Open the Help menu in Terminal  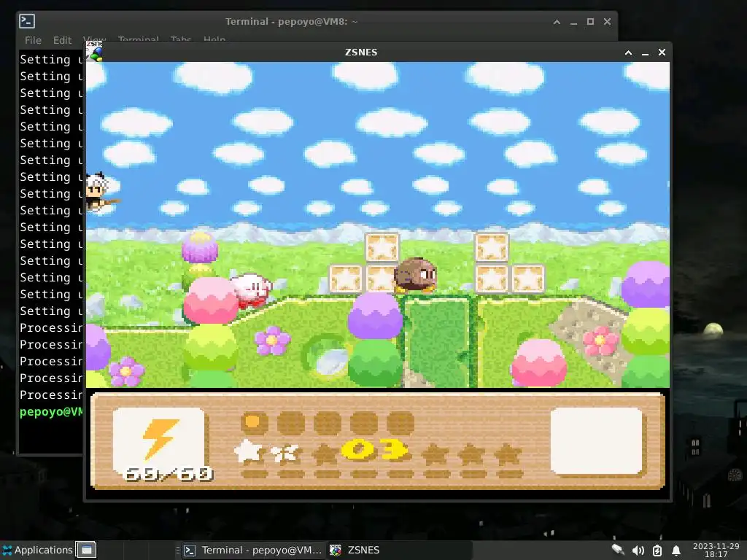(x=214, y=39)
